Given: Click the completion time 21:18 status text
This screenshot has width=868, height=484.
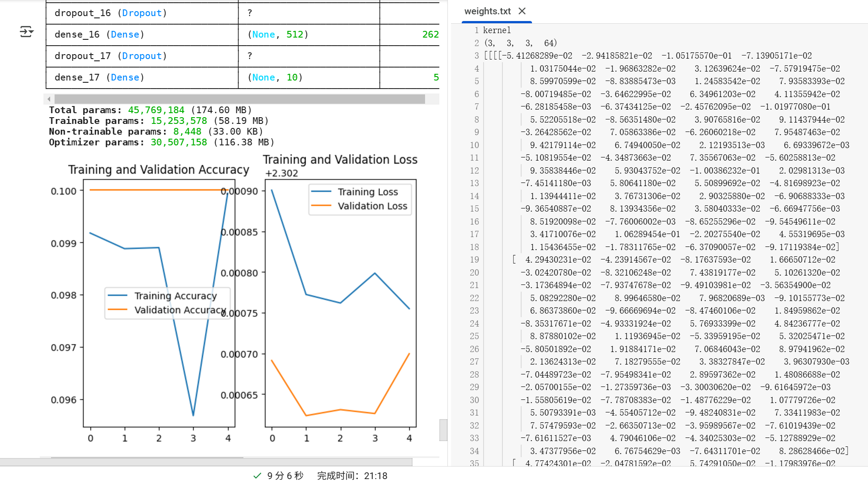Looking at the screenshot, I should coord(352,476).
